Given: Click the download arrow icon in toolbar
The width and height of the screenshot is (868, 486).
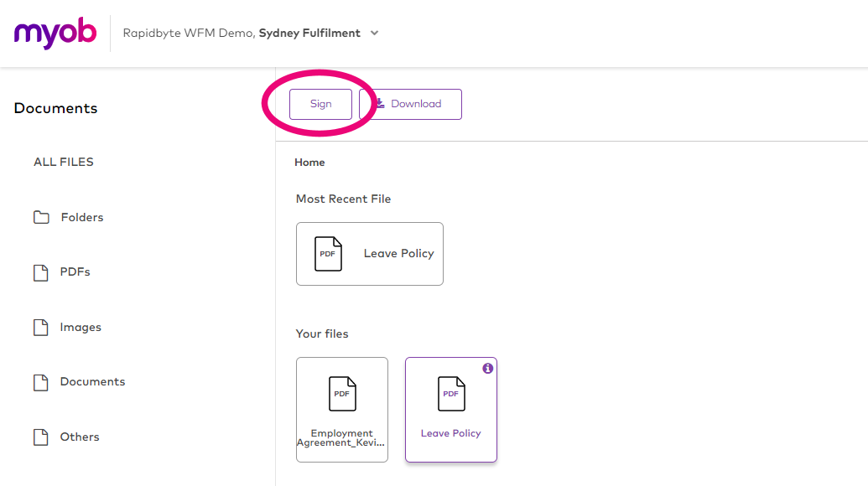Looking at the screenshot, I should 380,104.
